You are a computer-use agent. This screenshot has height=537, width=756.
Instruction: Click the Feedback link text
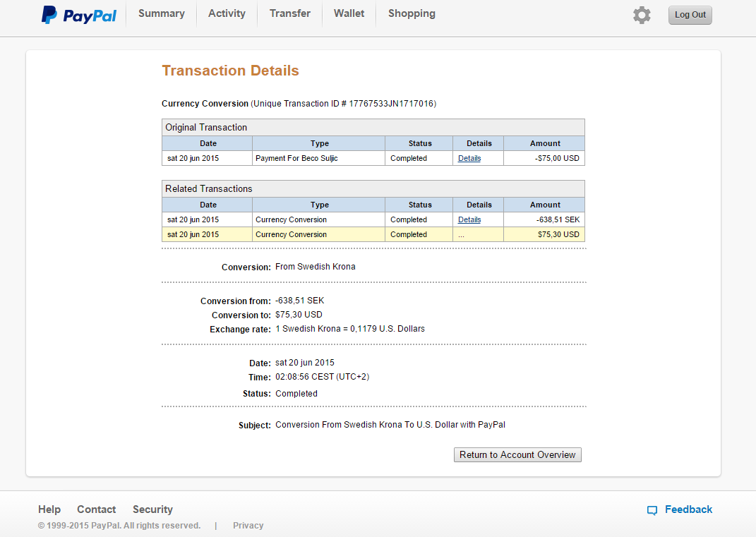click(688, 509)
